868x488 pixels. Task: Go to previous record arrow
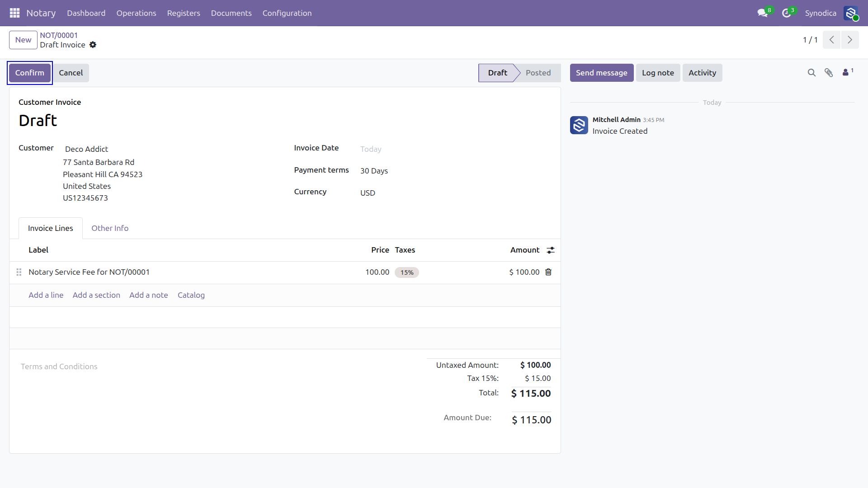(831, 40)
